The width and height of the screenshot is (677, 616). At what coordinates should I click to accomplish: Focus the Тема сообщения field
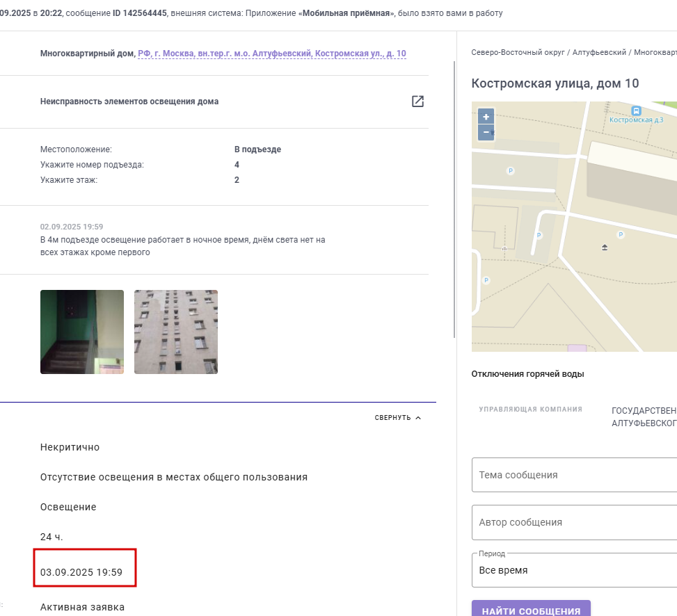(574, 475)
